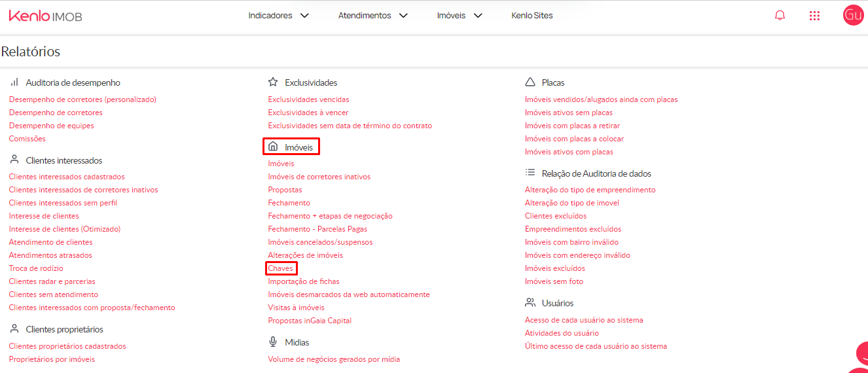This screenshot has height=373, width=868.
Task: Click the Clientes interessados person icon
Action: coord(14,160)
